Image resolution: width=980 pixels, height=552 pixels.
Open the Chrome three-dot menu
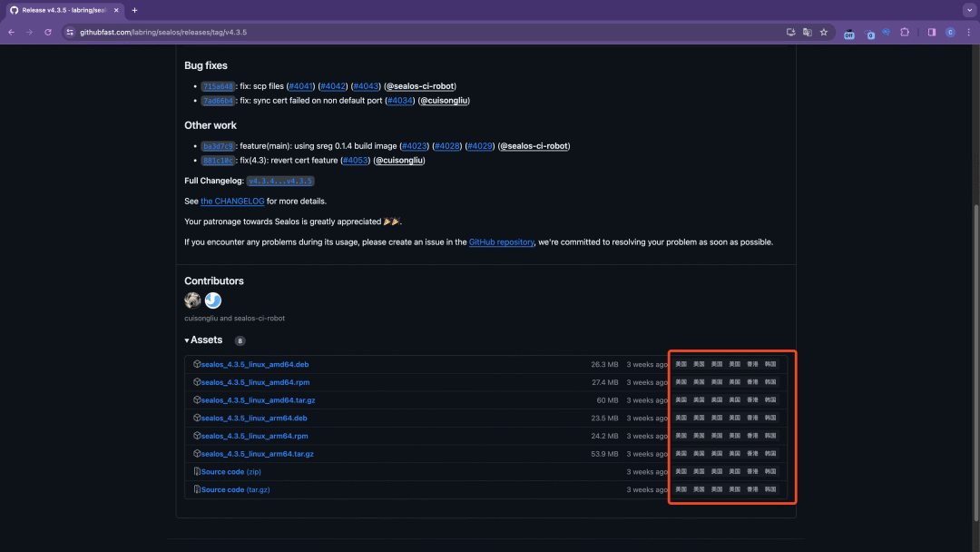(x=969, y=32)
